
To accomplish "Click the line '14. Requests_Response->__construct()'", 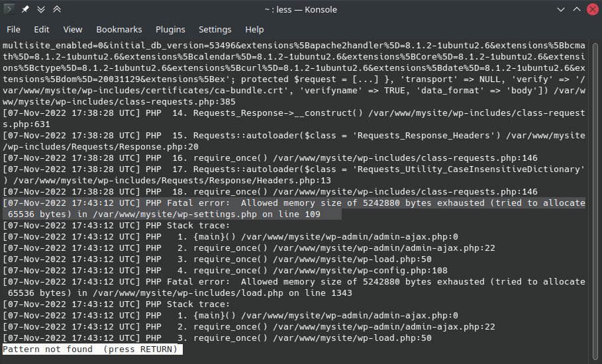I will click(293, 118).
